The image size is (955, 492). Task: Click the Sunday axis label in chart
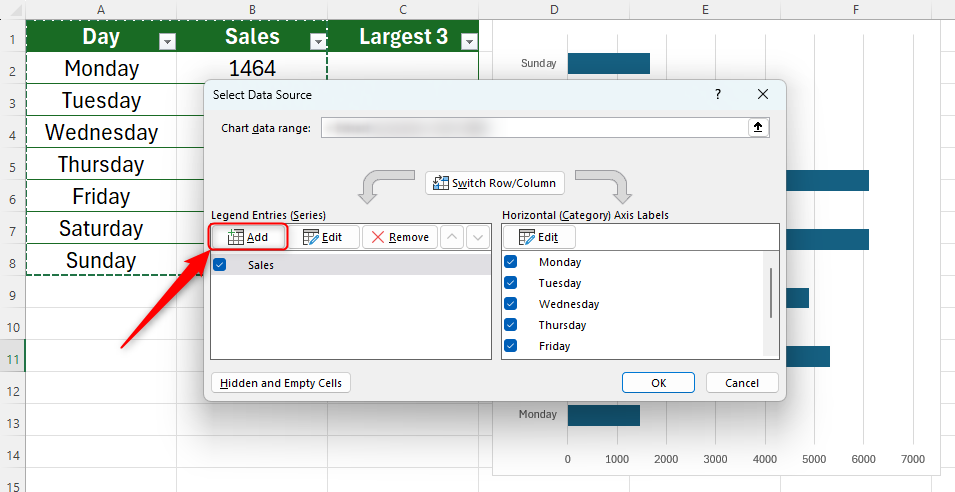[538, 63]
